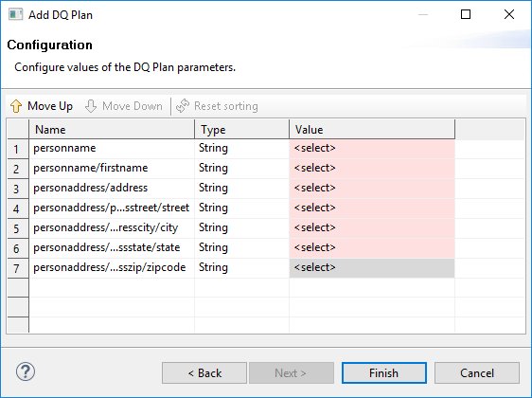This screenshot has height=398, width=532.
Task: Click the Value column header
Action: tap(372, 130)
